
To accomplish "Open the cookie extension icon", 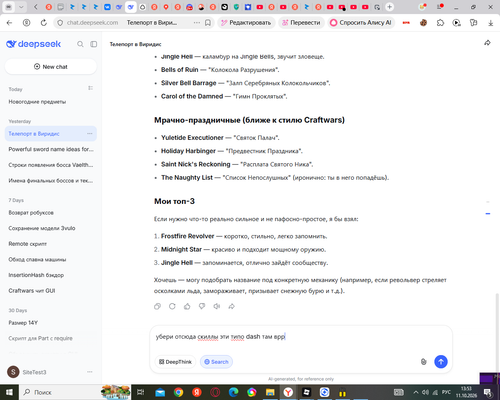I will coord(423,23).
